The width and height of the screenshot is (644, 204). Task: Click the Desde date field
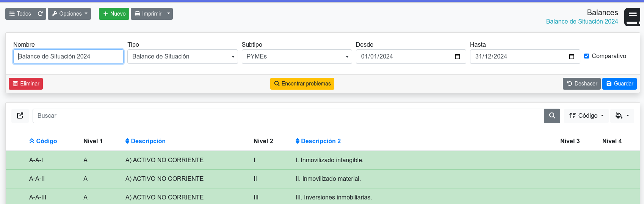[411, 57]
